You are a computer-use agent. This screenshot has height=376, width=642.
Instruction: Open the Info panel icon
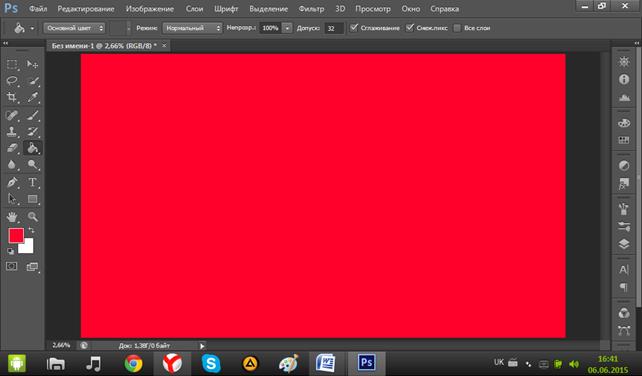624,79
